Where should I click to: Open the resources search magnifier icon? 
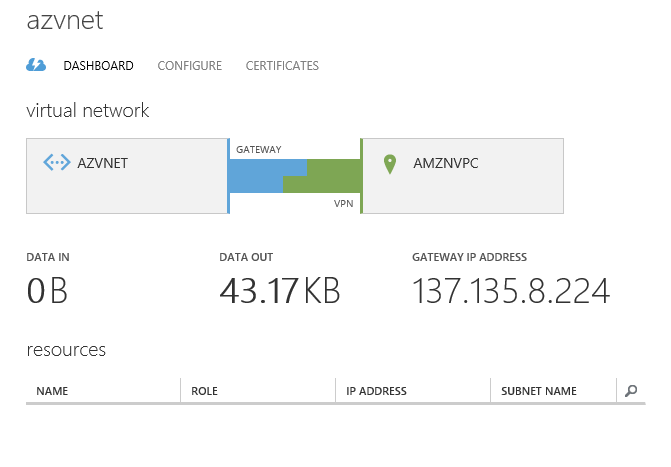[631, 391]
